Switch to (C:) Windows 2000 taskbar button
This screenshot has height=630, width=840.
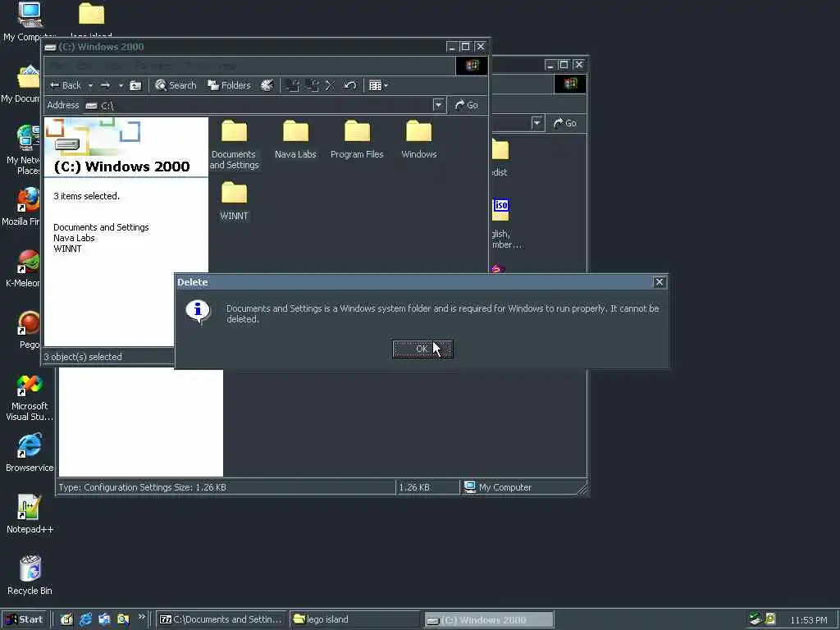[x=489, y=620]
